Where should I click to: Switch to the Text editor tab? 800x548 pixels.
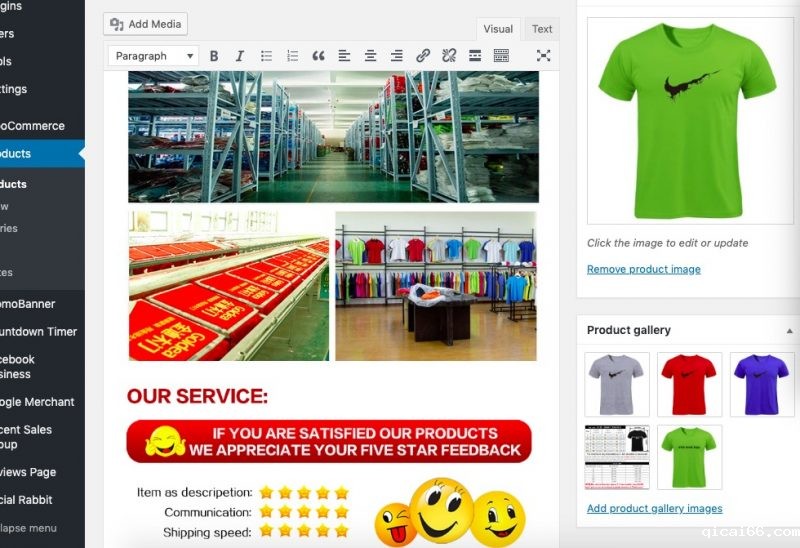[542, 29]
